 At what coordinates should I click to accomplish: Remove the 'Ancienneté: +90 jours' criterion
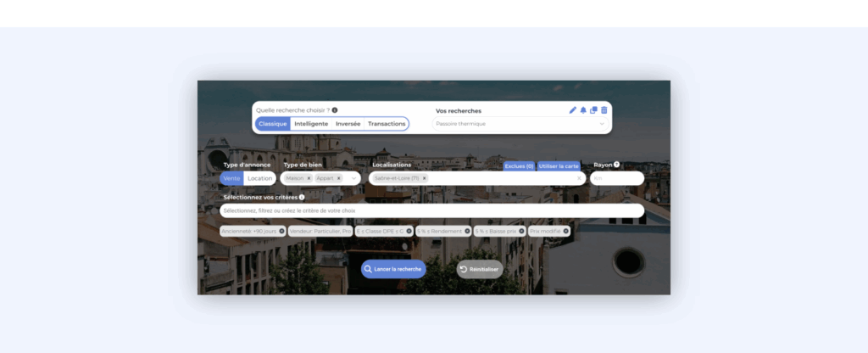[x=281, y=231]
